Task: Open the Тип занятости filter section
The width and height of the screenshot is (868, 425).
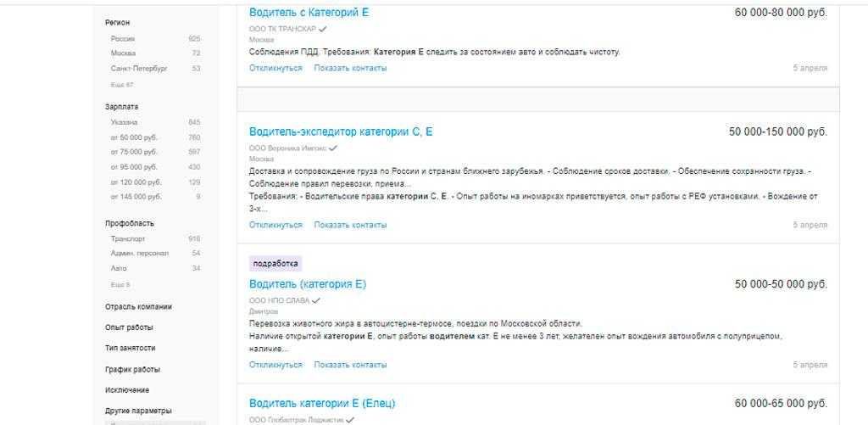Action: click(131, 349)
